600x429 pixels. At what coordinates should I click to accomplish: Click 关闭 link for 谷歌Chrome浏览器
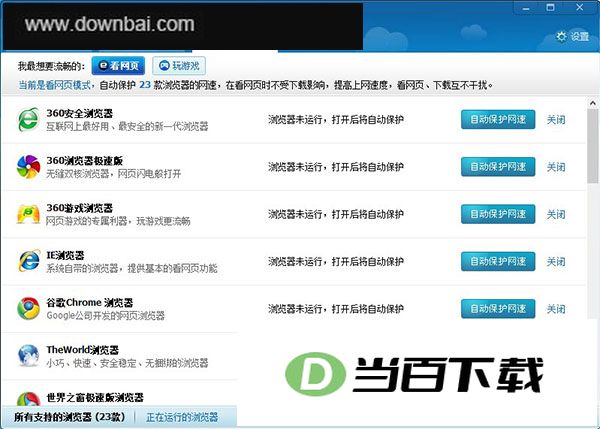click(556, 309)
